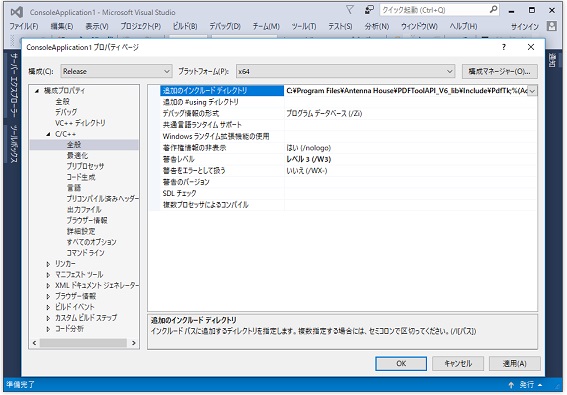Select the 警告をエラーとして扱う property row
567x395 pixels.
click(x=349, y=170)
